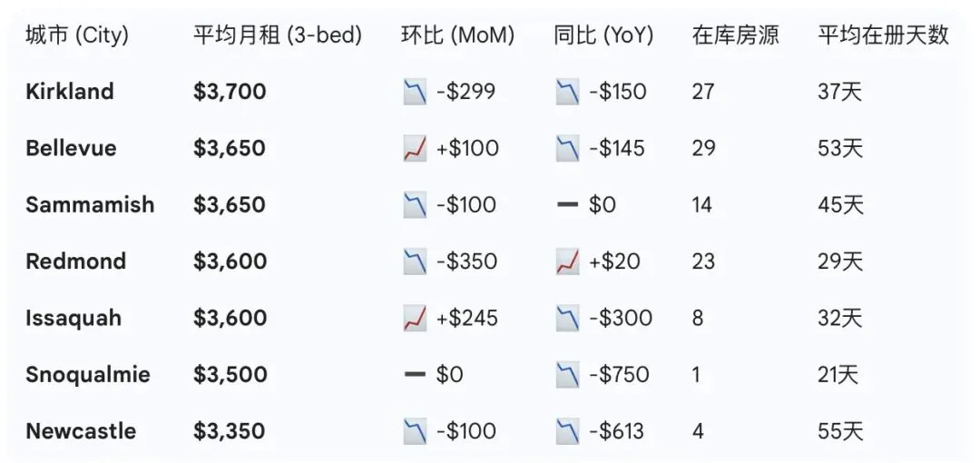The height and width of the screenshot is (463, 980).
Task: Click the downtrend icon in Snoqualmie's YoY cell
Action: click(567, 375)
